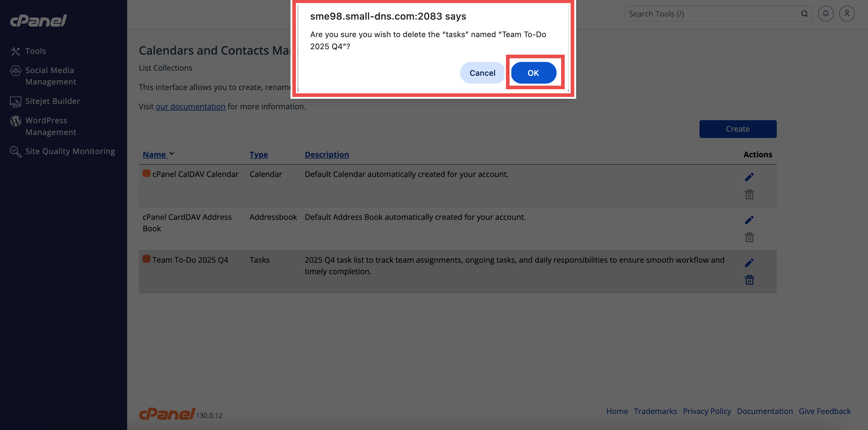The width and height of the screenshot is (868, 430).
Task: Click the trash icon for Team To-Do 2025 Q4
Action: click(749, 280)
